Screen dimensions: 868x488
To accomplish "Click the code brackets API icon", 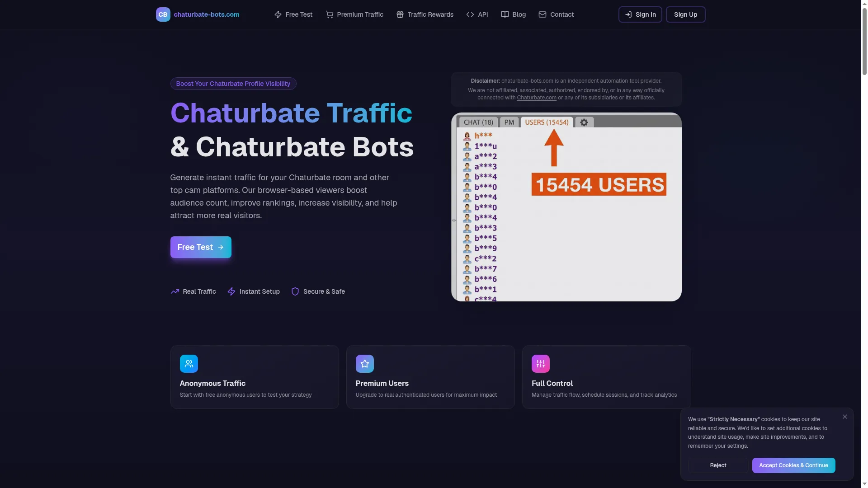I will click(x=470, y=14).
